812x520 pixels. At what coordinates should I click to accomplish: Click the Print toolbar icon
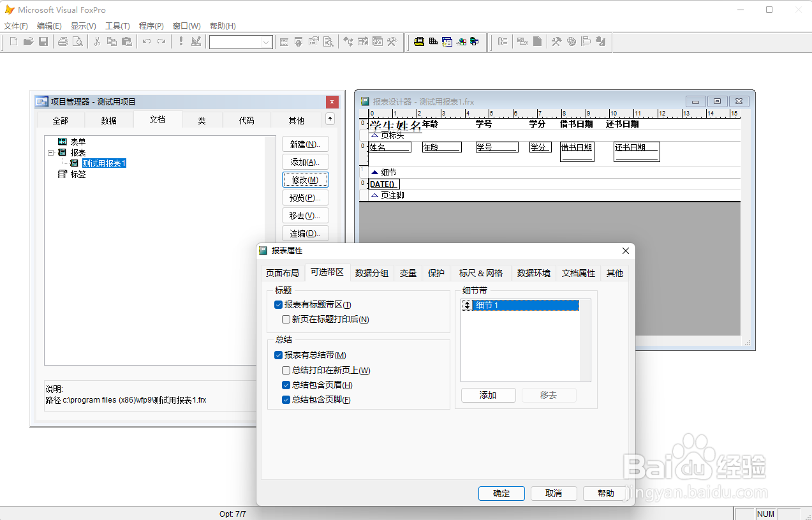point(63,41)
